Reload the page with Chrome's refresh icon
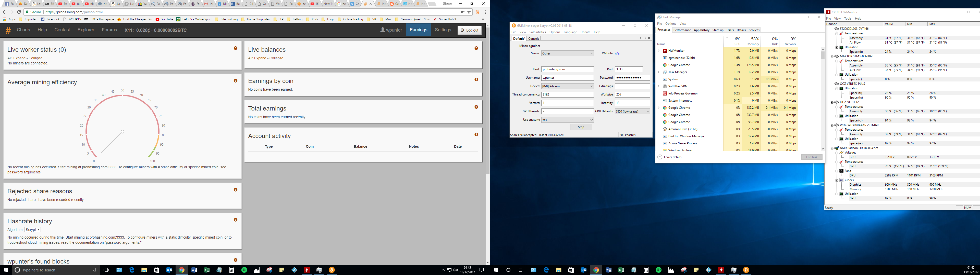Viewport: 980px width, 275px height. pos(19,12)
